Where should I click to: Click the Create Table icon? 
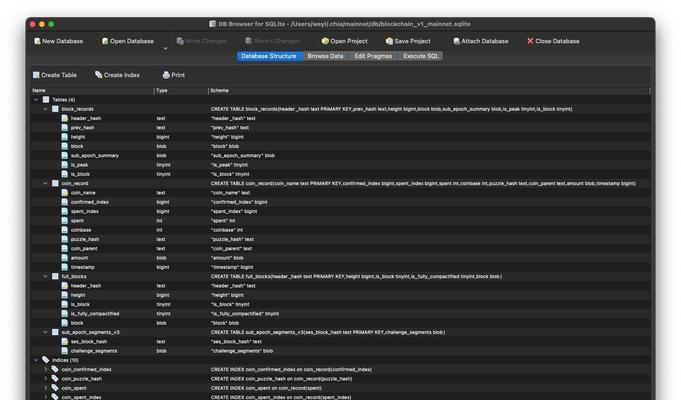(36, 75)
